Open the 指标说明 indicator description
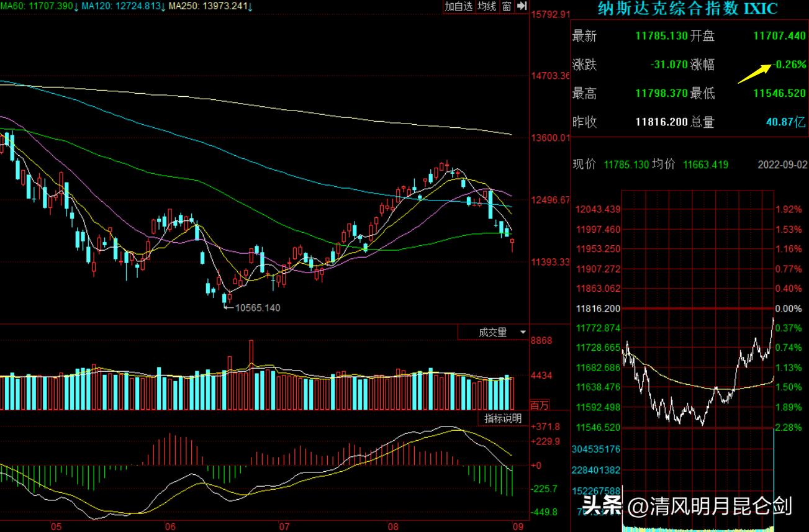 (x=503, y=418)
